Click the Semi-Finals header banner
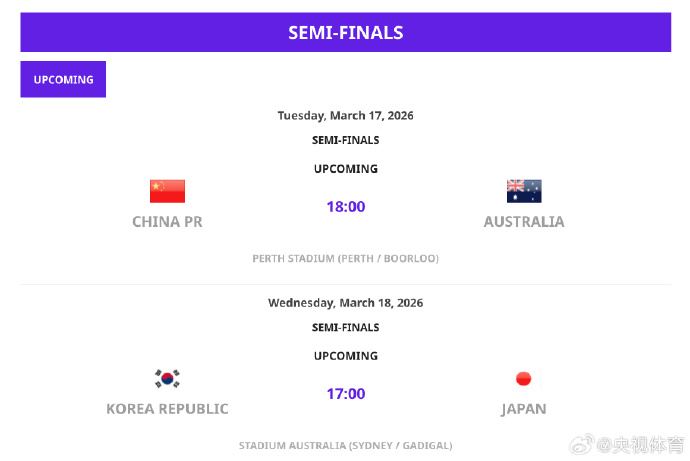Viewport: 690px width, 461px height. click(345, 32)
